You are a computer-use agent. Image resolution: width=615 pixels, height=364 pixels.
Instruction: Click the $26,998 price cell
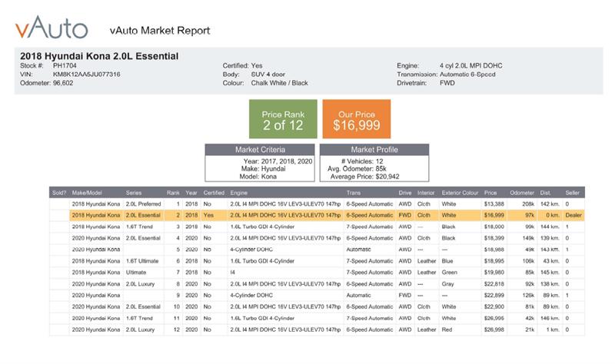[494, 330]
